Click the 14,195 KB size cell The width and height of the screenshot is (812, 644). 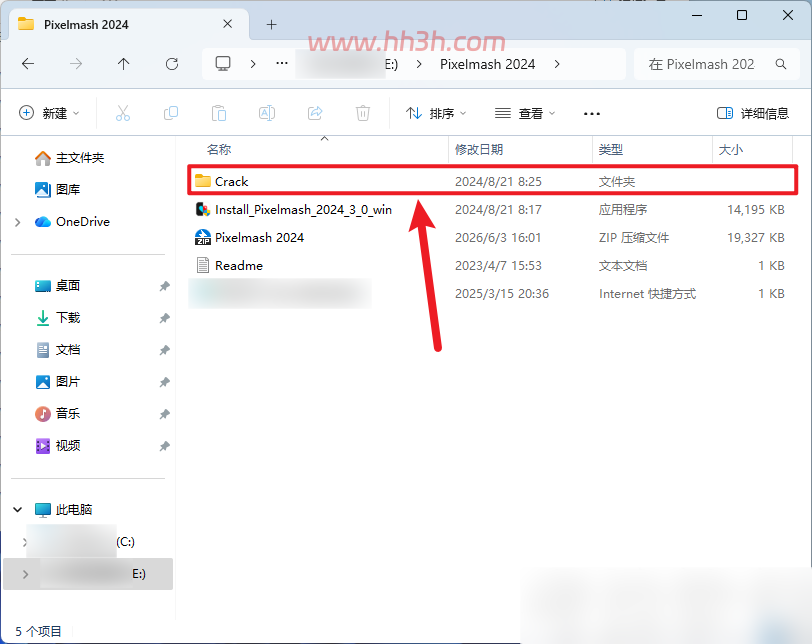[756, 210]
